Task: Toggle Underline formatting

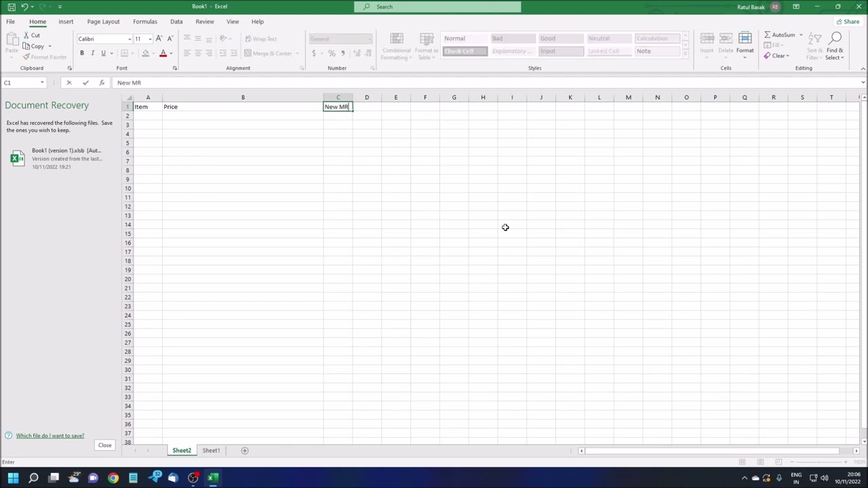Action: (x=103, y=53)
